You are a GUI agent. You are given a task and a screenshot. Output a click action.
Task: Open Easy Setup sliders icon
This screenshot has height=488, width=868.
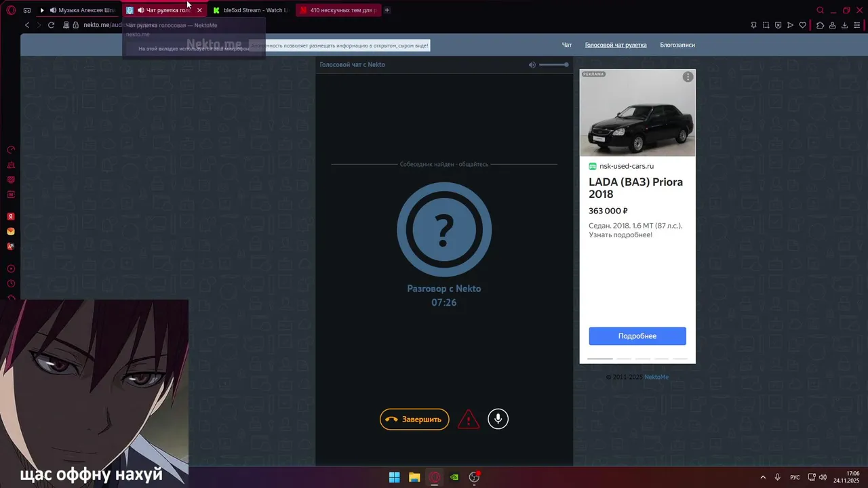858,25
